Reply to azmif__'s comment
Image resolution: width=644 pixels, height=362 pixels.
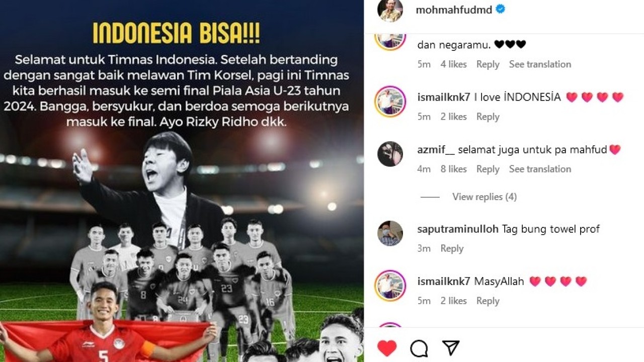tap(488, 169)
